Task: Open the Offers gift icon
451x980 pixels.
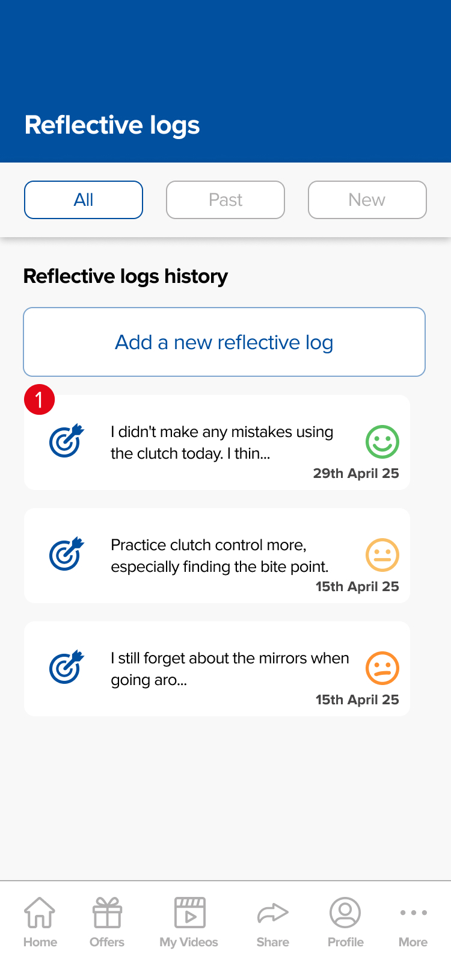Action: coord(107,913)
